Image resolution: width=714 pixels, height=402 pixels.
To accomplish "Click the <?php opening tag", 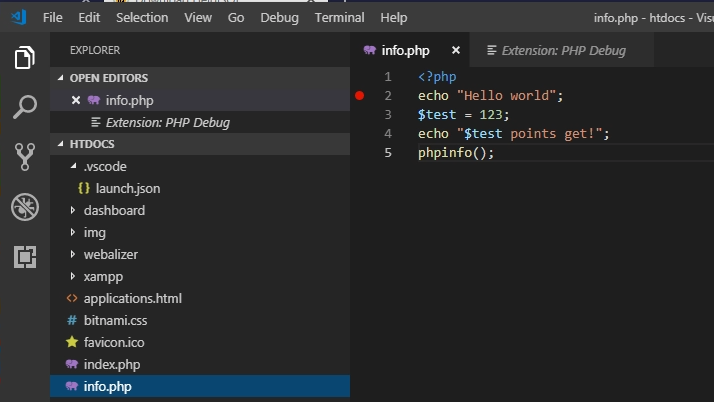I will [x=437, y=76].
